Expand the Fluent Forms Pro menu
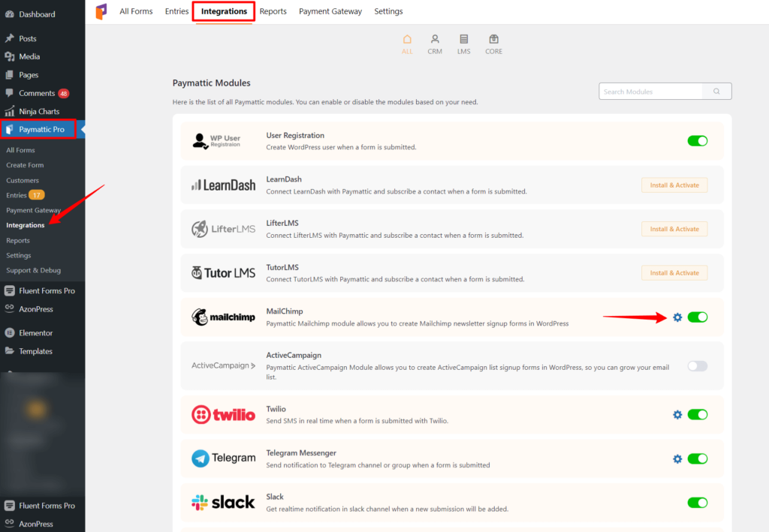This screenshot has width=769, height=532. [43, 290]
